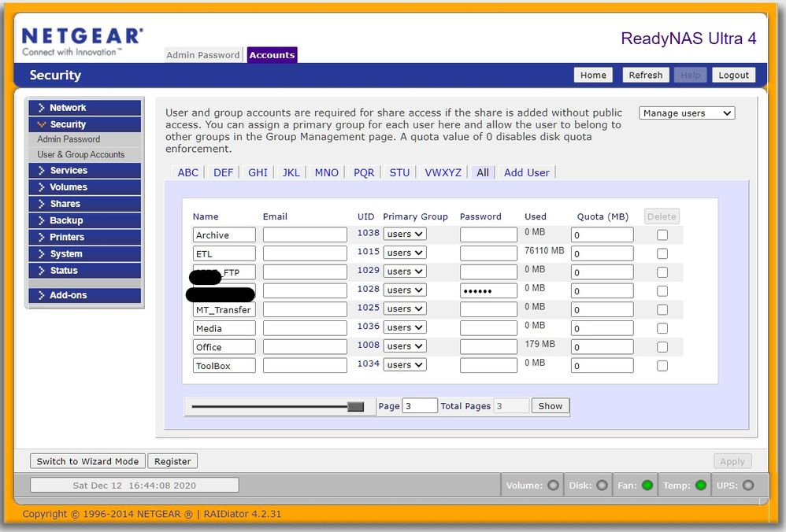Viewport: 786px width, 532px height.
Task: Open Primary Group dropdown for Media user
Action: pos(404,327)
